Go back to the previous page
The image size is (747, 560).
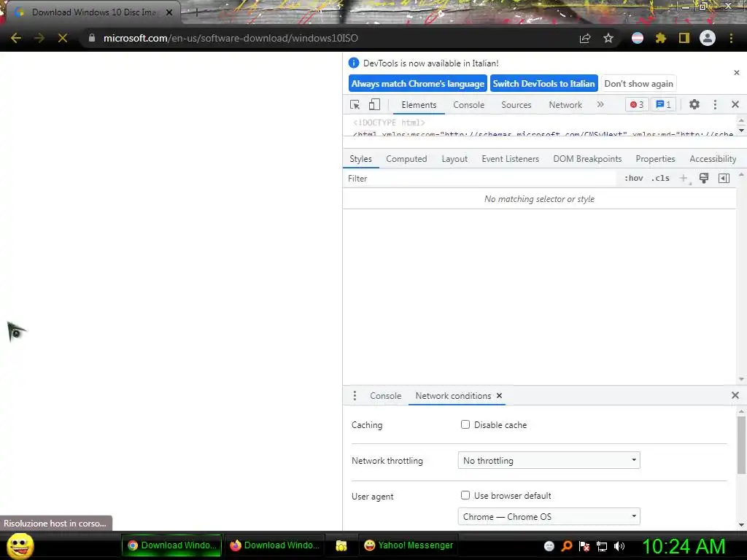16,38
